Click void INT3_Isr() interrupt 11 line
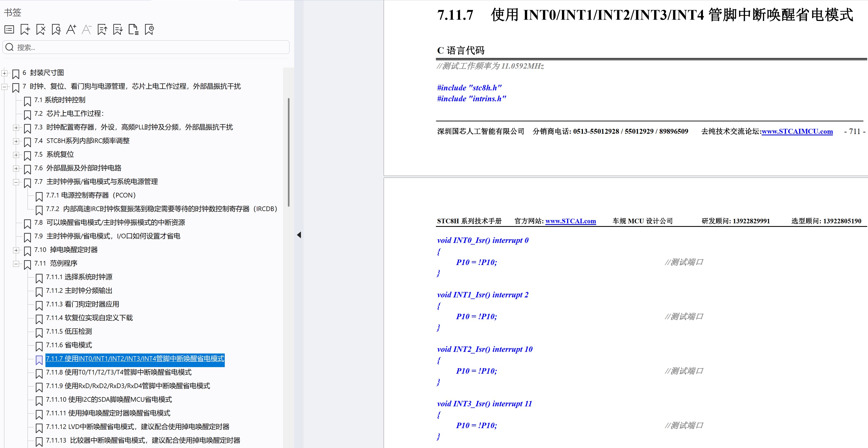Image resolution: width=868 pixels, height=448 pixels. pos(484,404)
